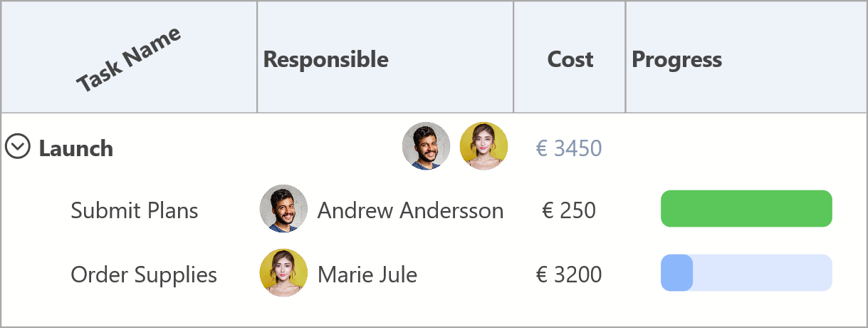Click Marie Jule's avatar in Order Supplies row
This screenshot has height=328, width=868.
coord(283,273)
